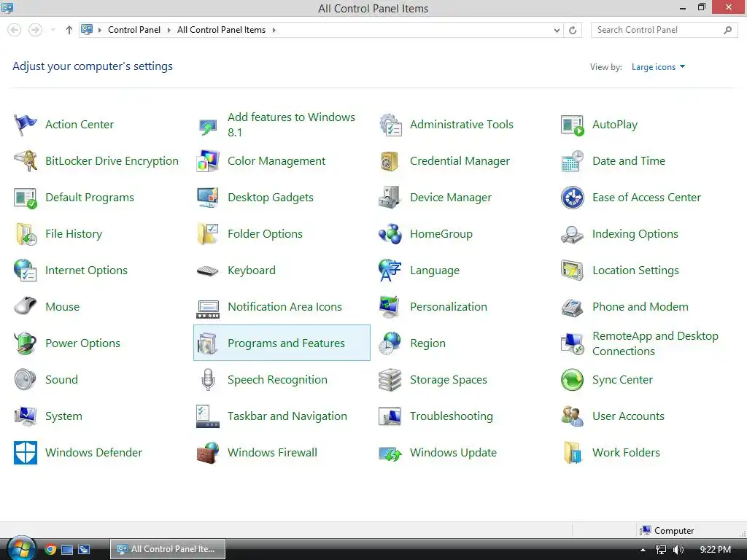This screenshot has height=560, width=747.
Task: Open the Taskbar and Navigation link
Action: coord(287,416)
